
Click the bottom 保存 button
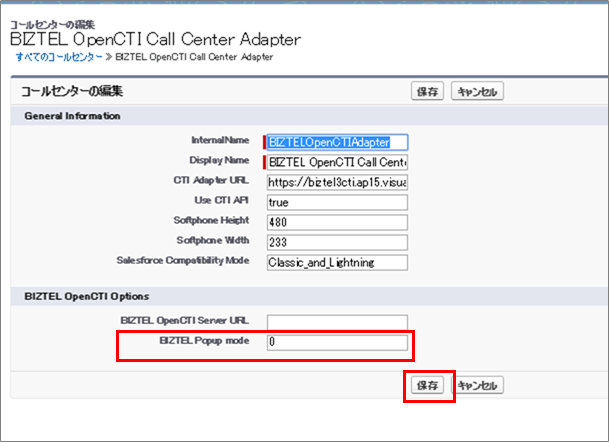(427, 385)
